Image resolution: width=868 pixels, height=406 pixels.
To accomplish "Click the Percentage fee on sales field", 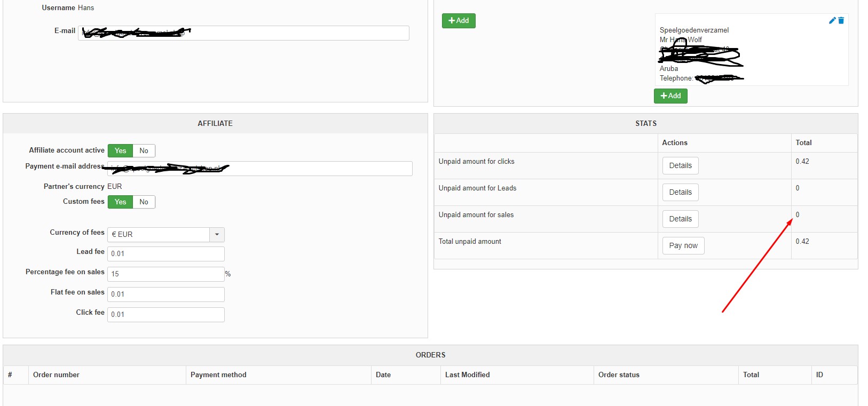I will (x=166, y=274).
